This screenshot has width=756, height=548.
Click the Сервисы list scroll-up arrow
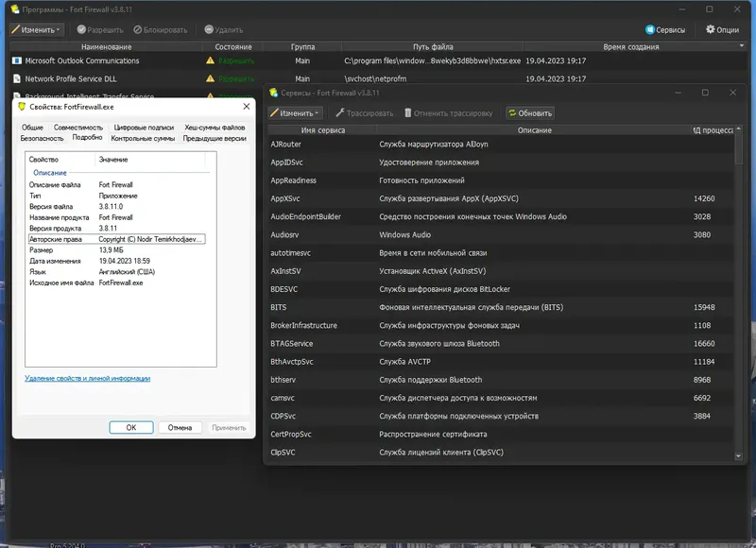point(738,129)
